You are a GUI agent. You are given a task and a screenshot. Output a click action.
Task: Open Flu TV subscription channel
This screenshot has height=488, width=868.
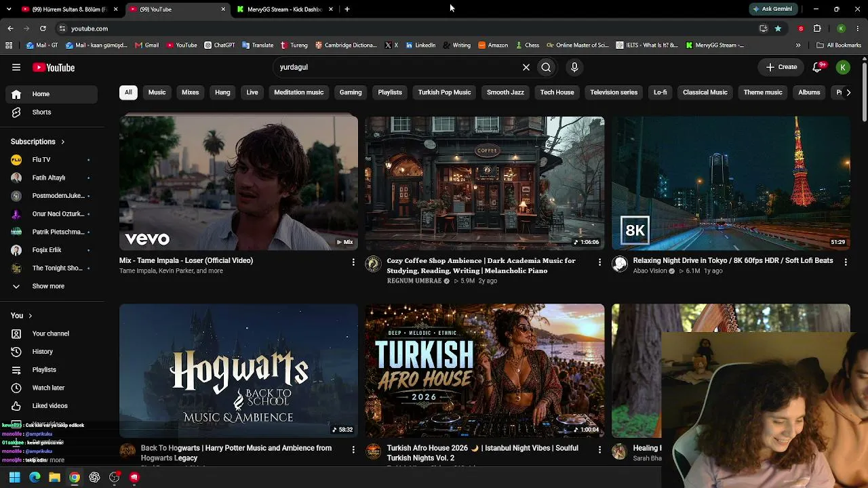click(52, 159)
